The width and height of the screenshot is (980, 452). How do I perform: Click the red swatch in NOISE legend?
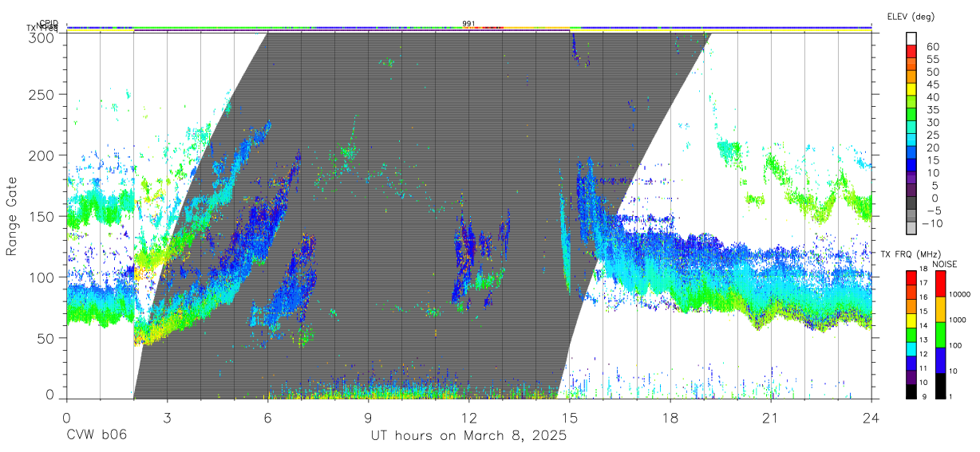[939, 283]
